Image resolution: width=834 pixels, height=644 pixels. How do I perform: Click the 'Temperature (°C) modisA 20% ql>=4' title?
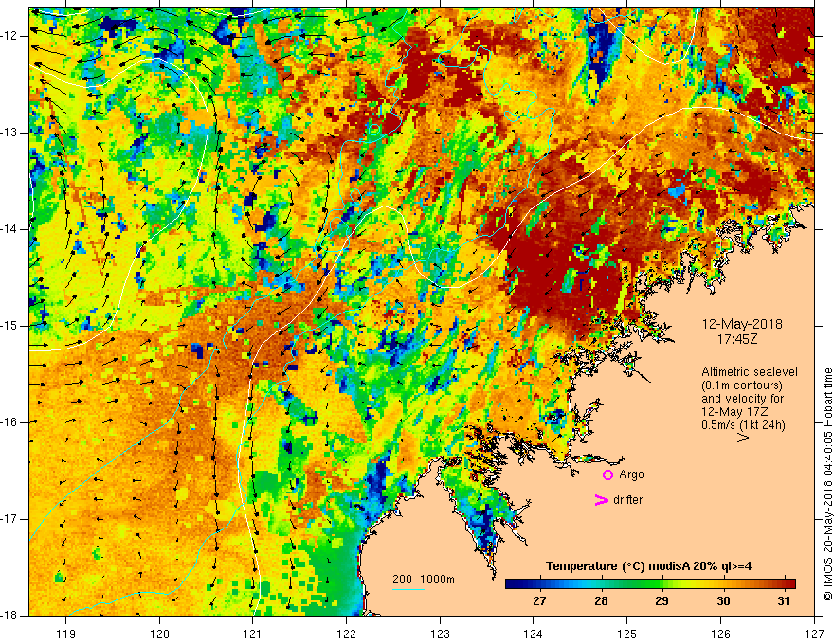pyautogui.click(x=649, y=566)
